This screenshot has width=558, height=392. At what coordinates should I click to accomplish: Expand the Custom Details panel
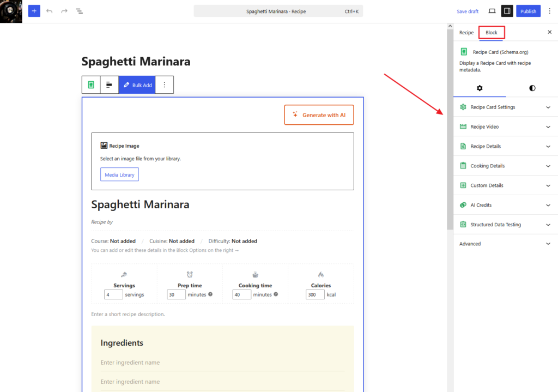(x=505, y=185)
